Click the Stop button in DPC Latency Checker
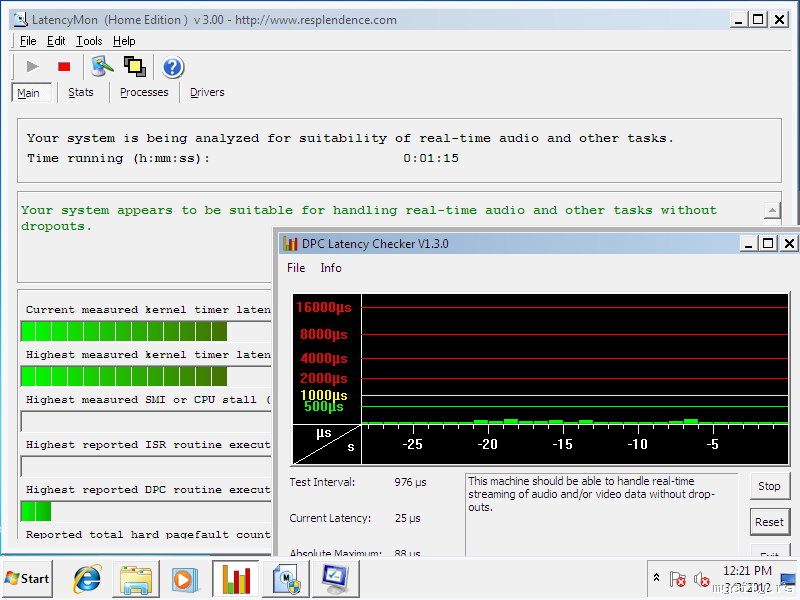Image resolution: width=800 pixels, height=600 pixels. 769,486
